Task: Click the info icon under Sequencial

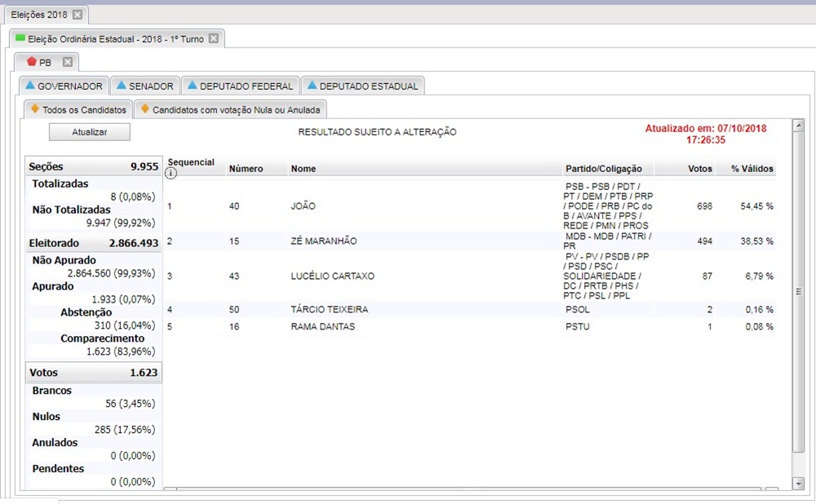Action: point(171,173)
